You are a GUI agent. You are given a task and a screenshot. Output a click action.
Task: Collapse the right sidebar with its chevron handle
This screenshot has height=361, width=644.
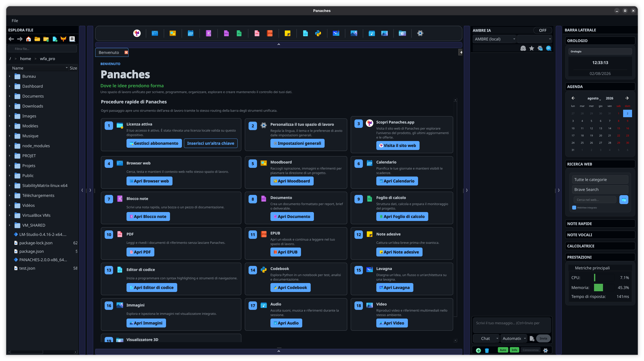(558, 190)
